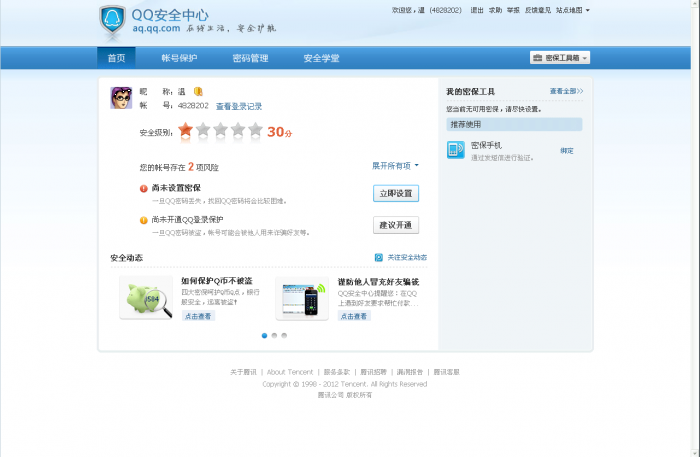Click the fifth gray security star

pos(255,130)
